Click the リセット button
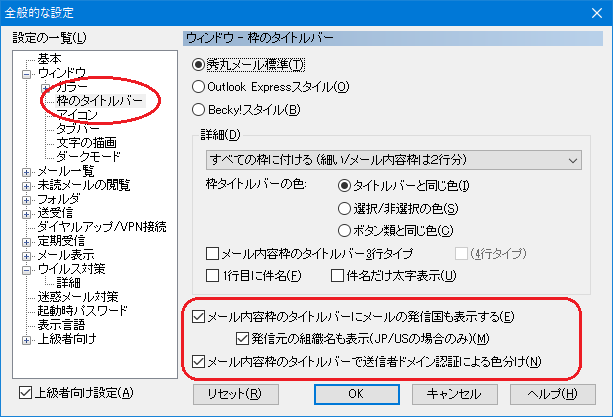613x417 pixels. (x=234, y=393)
